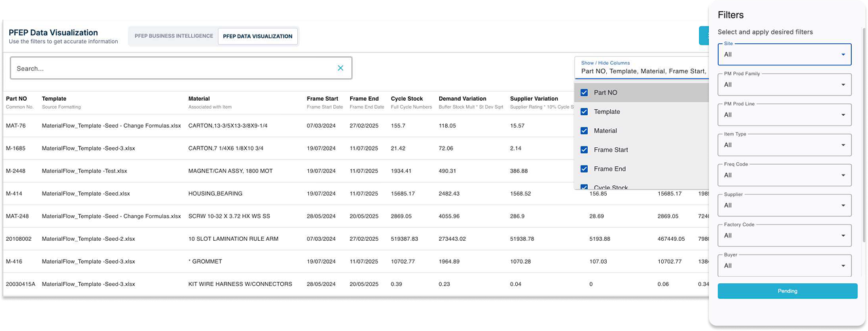
Task: Click the Pending button in Filters
Action: (x=787, y=291)
